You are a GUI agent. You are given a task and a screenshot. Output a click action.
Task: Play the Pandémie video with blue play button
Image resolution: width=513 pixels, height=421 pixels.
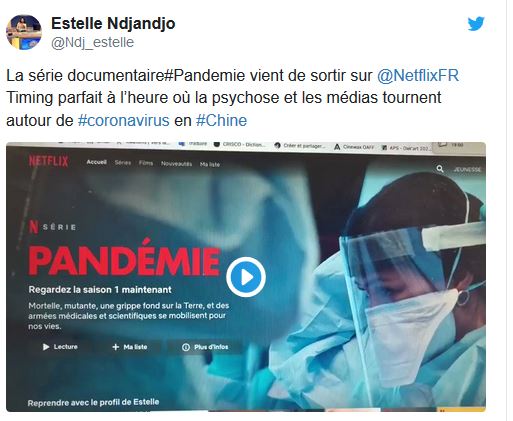tap(246, 277)
